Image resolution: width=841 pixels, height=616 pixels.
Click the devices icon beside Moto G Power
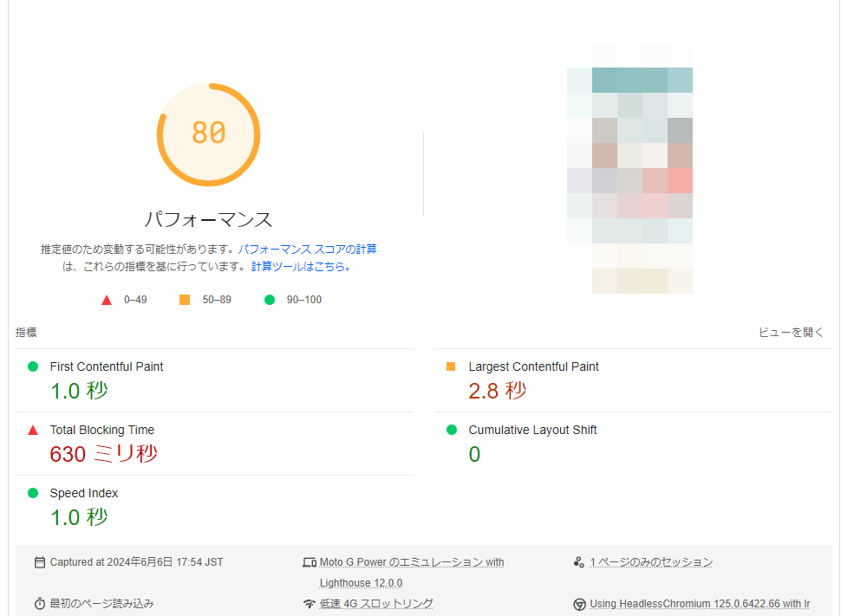[x=310, y=562]
